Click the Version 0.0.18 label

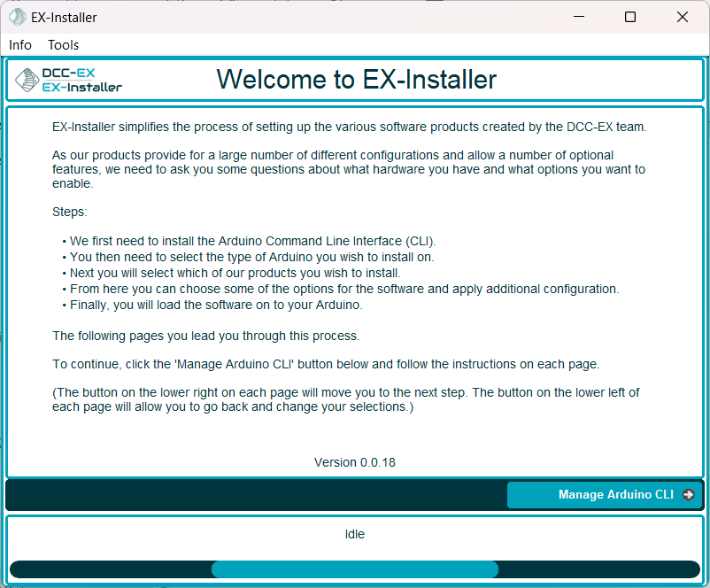354,462
